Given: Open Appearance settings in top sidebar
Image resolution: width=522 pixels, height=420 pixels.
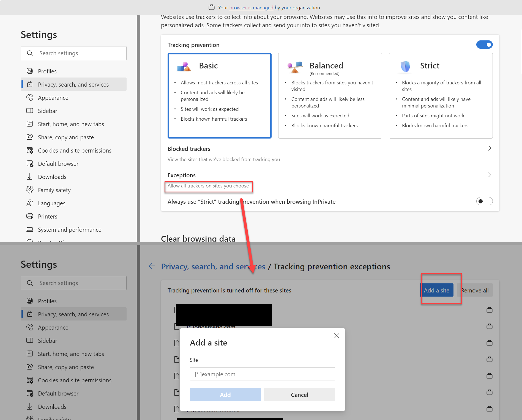Looking at the screenshot, I should pyautogui.click(x=74, y=98).
